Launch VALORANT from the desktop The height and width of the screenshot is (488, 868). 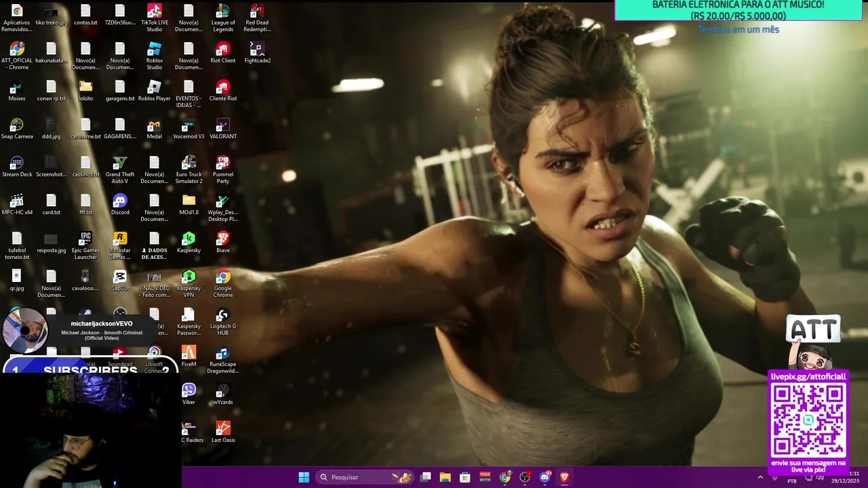[x=222, y=129]
